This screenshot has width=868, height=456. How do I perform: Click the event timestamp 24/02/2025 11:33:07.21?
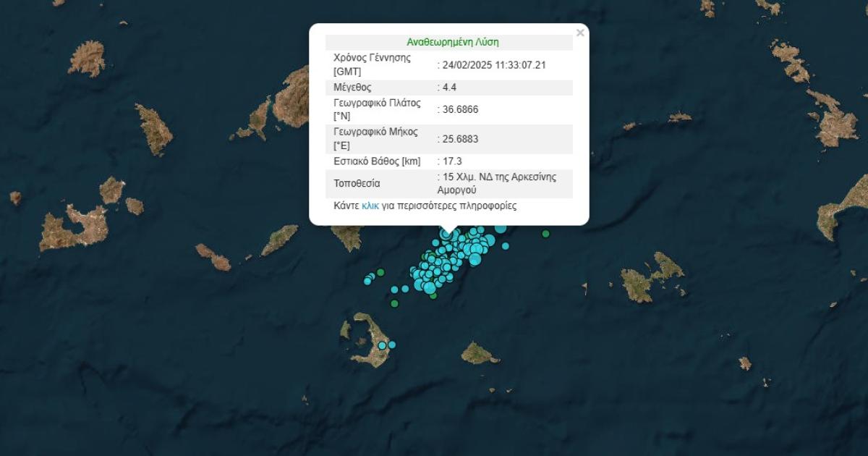point(493,65)
